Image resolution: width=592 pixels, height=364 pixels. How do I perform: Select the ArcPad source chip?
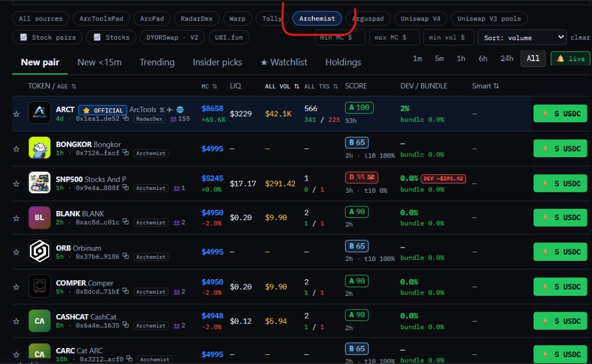152,18
